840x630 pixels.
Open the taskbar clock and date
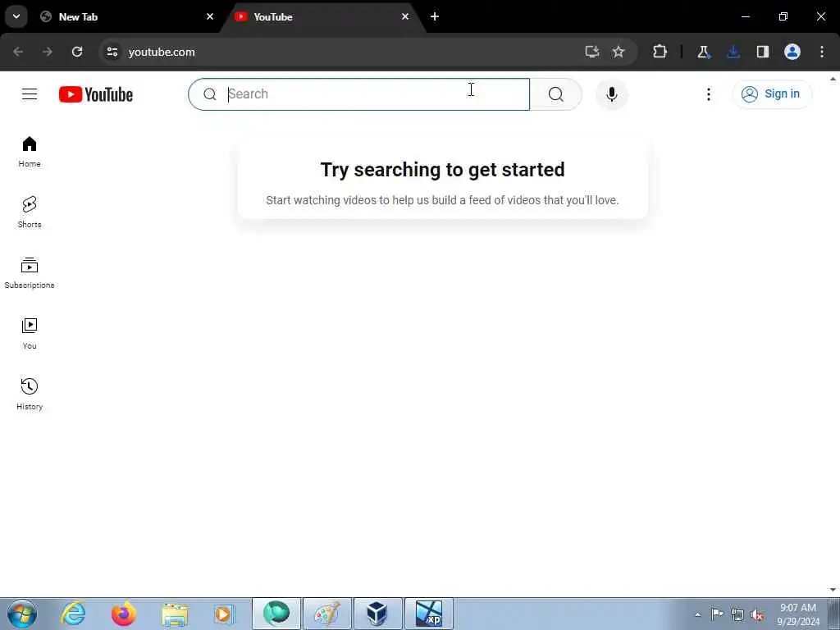(x=797, y=614)
